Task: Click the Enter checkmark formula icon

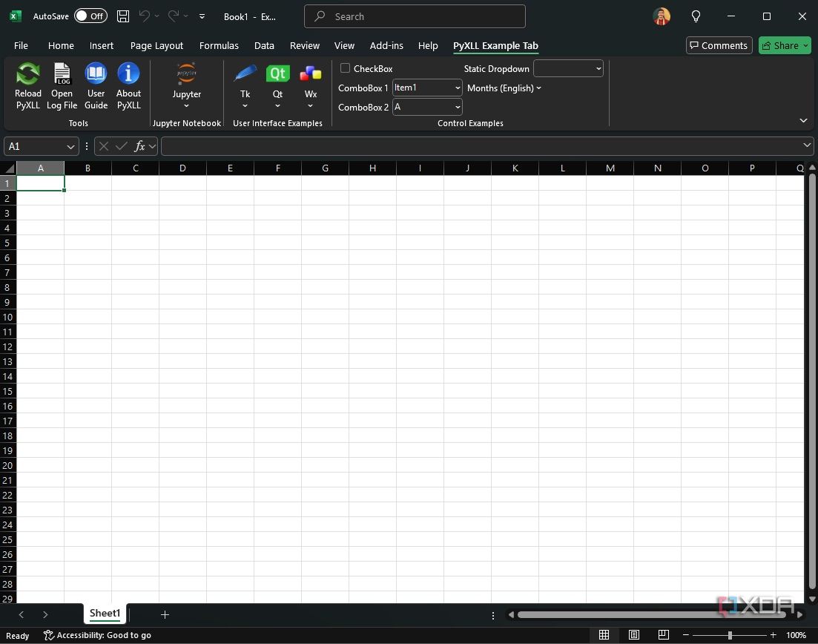Action: (121, 147)
